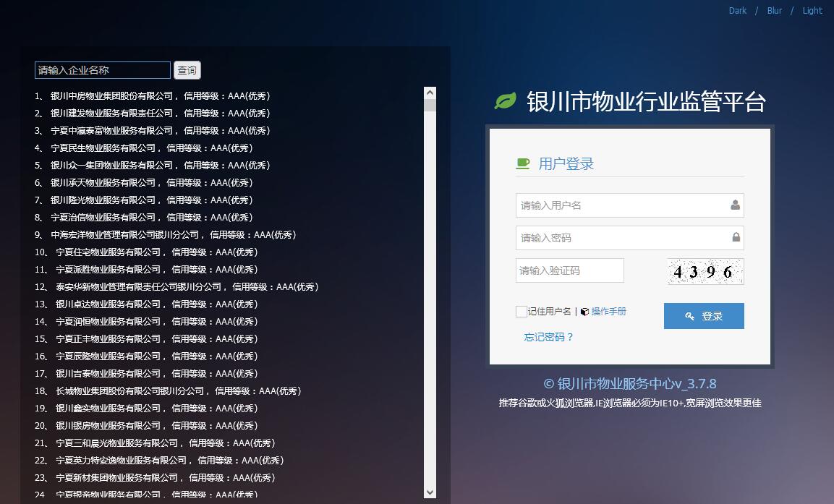Click the lock icon in password field

[736, 238]
